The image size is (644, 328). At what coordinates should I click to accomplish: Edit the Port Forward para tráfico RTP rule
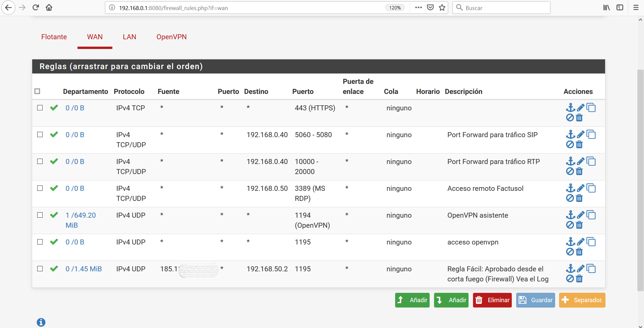point(581,161)
